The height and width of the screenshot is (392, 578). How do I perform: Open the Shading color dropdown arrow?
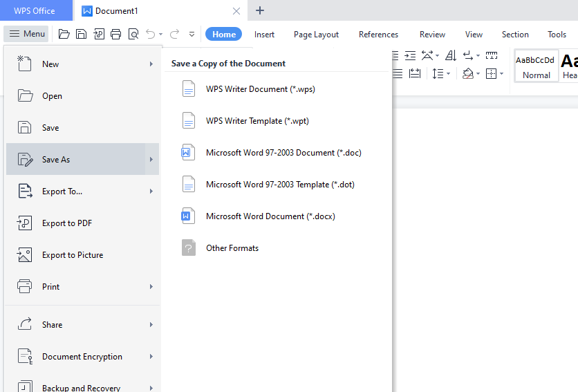point(478,73)
